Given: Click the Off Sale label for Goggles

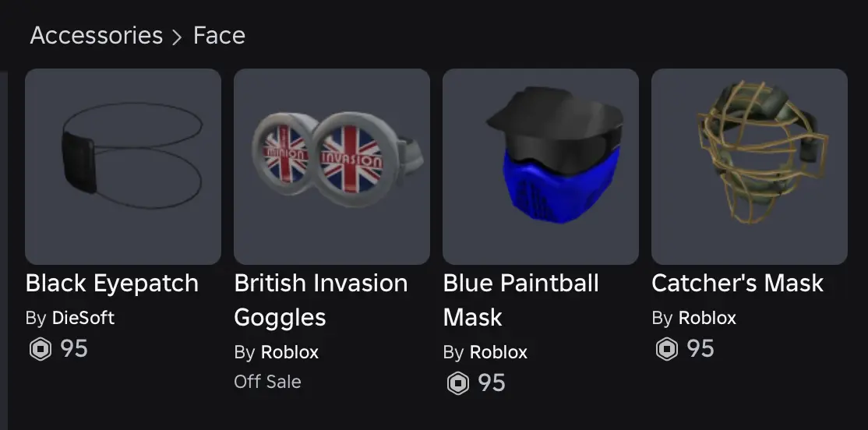Looking at the screenshot, I should pos(267,382).
